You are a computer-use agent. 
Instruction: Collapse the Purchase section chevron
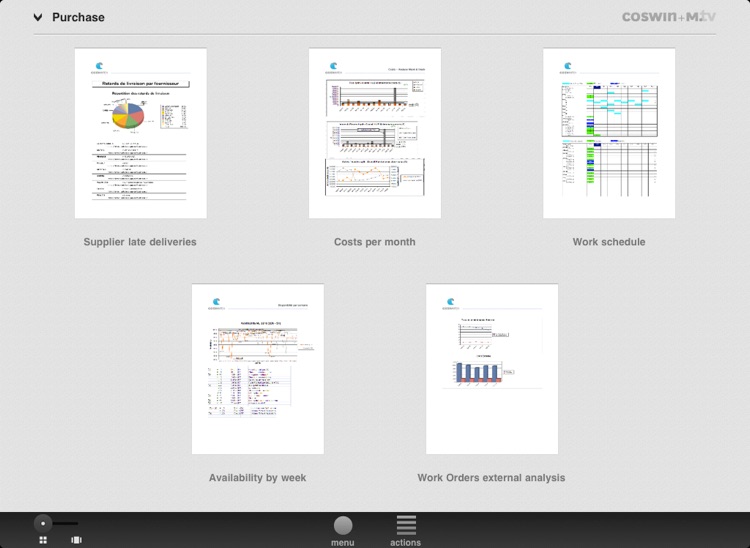[x=38, y=18]
